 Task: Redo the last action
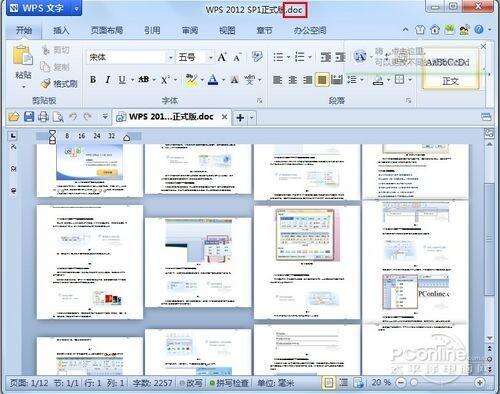click(88, 117)
